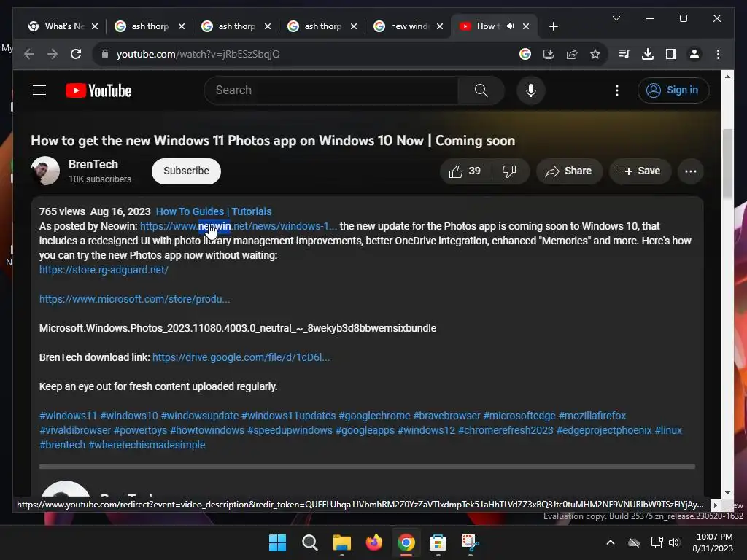The width and height of the screenshot is (747, 560).
Task: Open a new Chrome tab
Action: (x=553, y=26)
